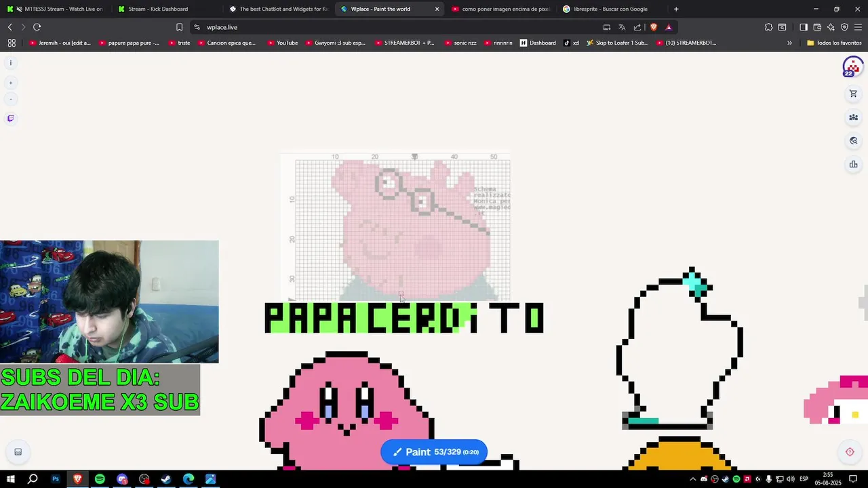Screen dimensions: 868x488
Task: Open a new browser tab
Action: pyautogui.click(x=676, y=9)
